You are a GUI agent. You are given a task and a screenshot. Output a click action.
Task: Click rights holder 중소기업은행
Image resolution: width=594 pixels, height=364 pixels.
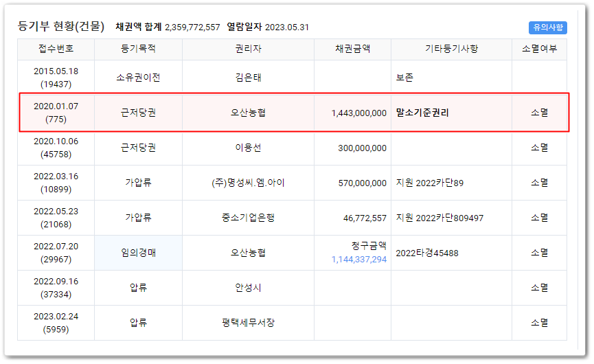(248, 218)
